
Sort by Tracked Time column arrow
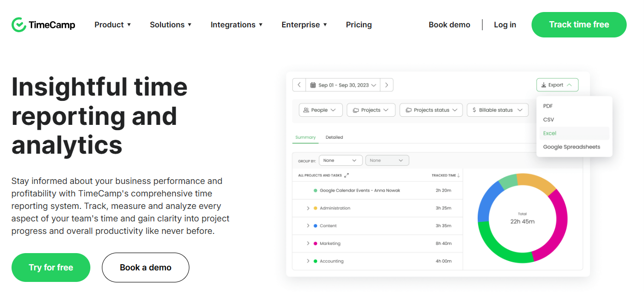(458, 175)
